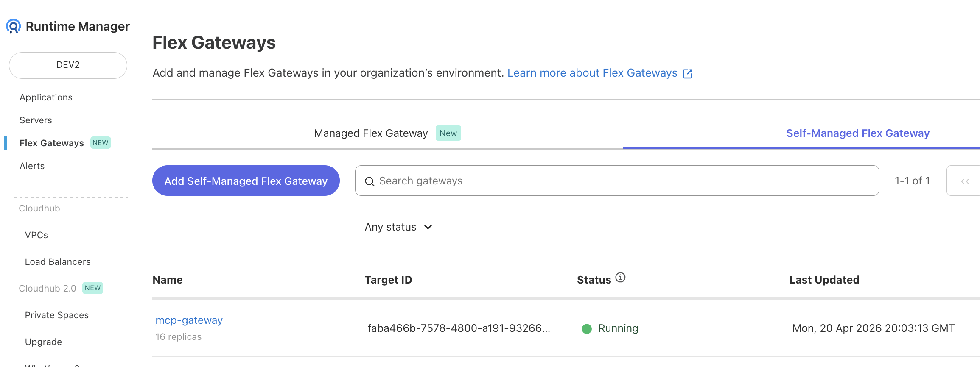The height and width of the screenshot is (367, 980).
Task: Click the Cloudhub 2.0 section label
Action: 47,289
